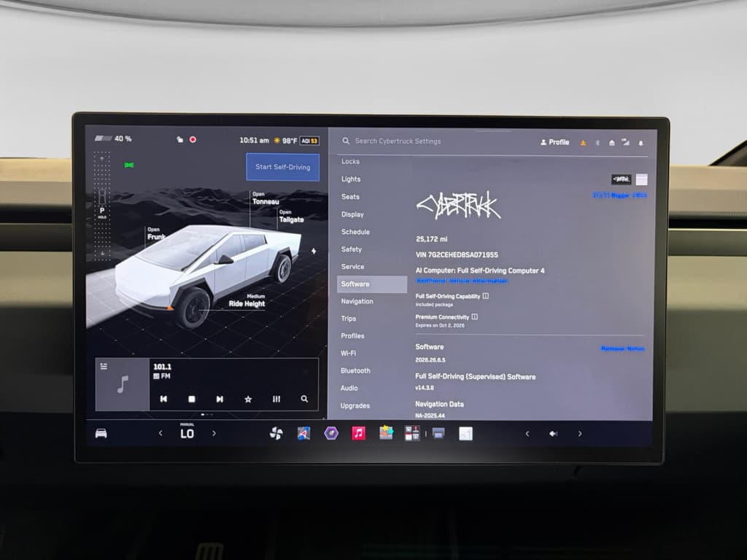747x560 pixels.
Task: Open the climate fan app icon
Action: coord(276,433)
